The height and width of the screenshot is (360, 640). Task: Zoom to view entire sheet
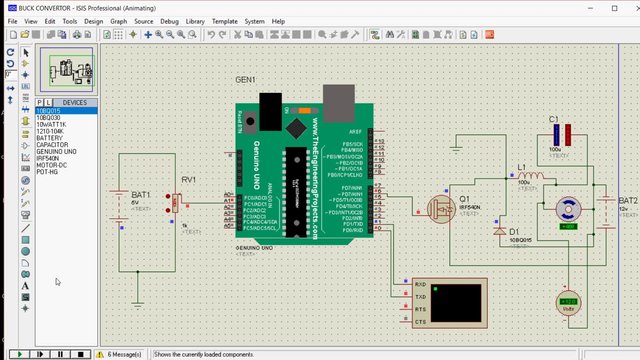[x=181, y=35]
